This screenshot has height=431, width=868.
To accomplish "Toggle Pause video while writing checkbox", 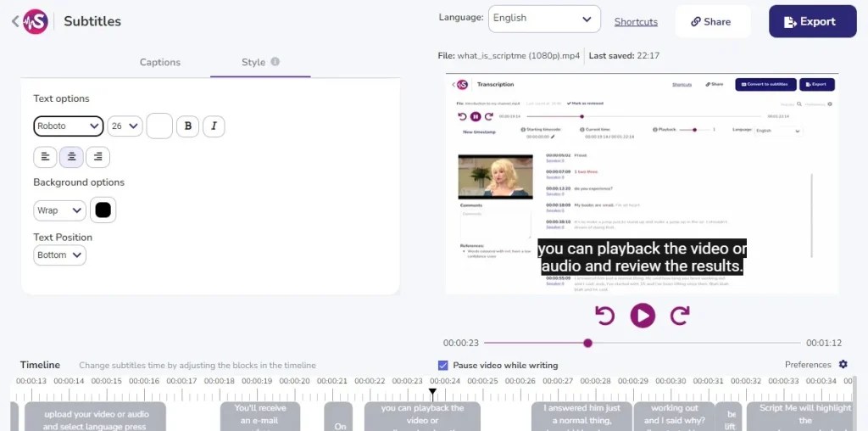I will tap(442, 365).
